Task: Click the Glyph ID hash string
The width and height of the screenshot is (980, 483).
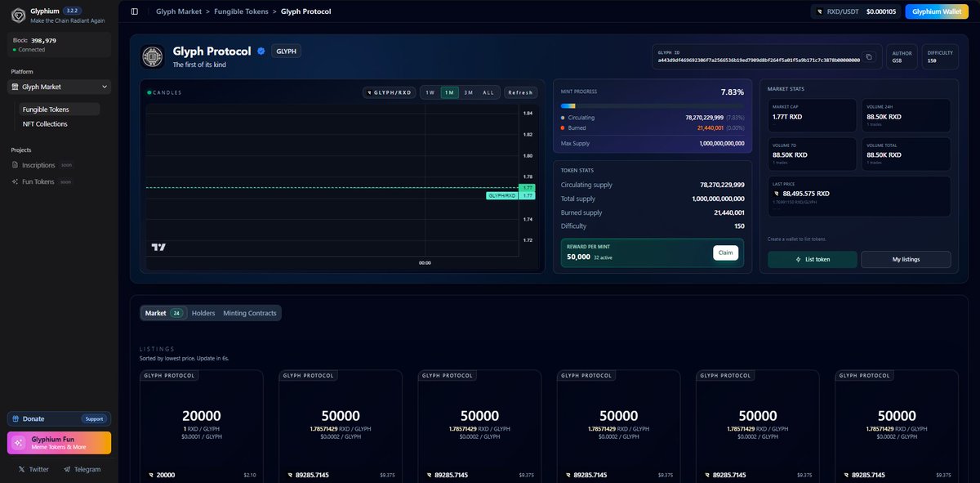Action: click(759, 60)
